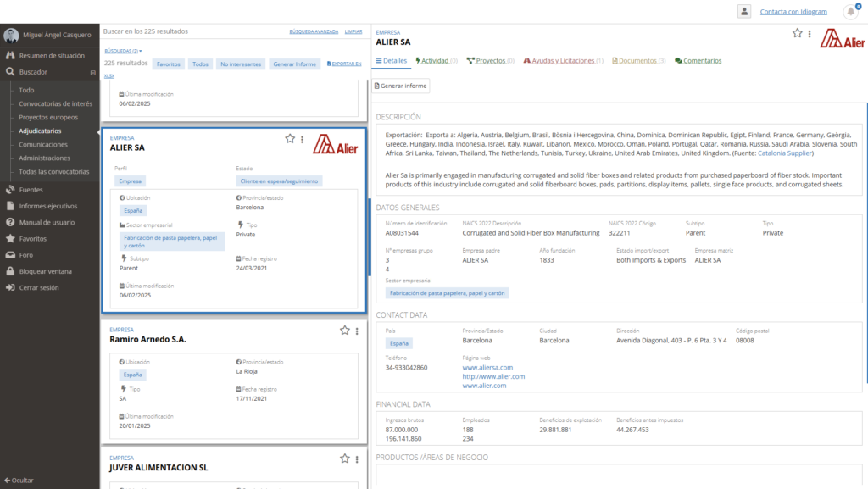Click the Todos filter button
The width and height of the screenshot is (868, 489).
pos(200,64)
